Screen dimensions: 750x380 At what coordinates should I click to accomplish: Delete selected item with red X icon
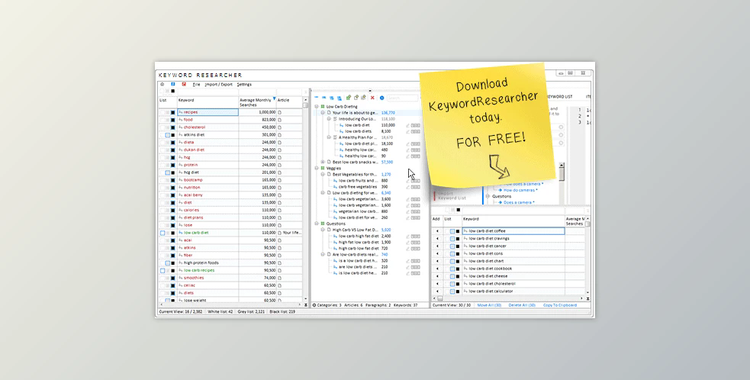[x=373, y=98]
